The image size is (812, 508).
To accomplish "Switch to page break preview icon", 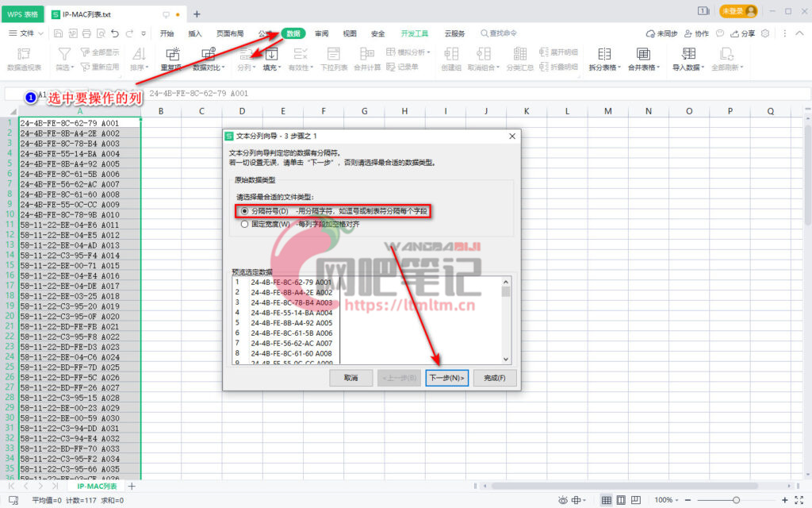I will 635,500.
